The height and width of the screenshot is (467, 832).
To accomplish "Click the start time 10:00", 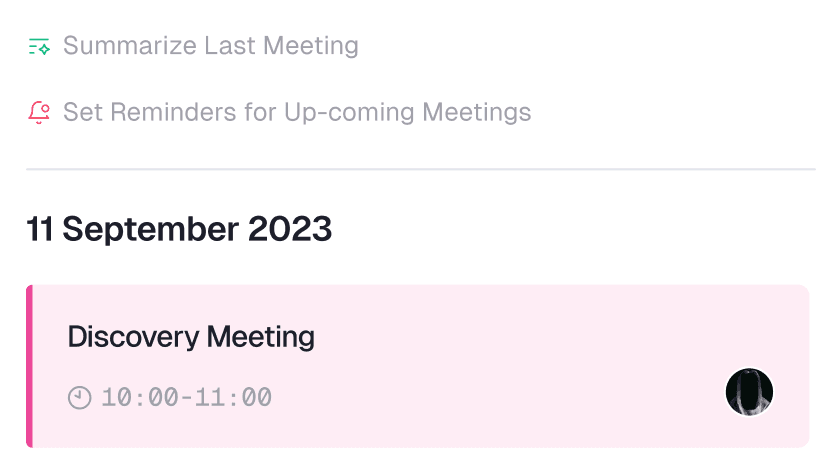I will click(140, 398).
